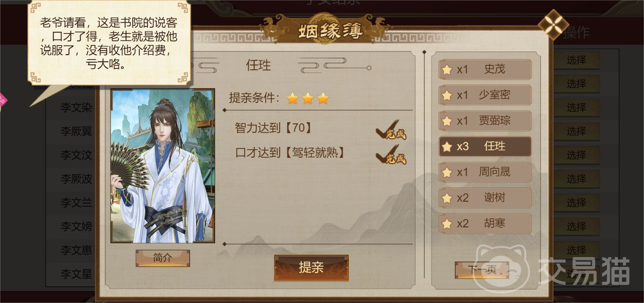Image resolution: width=644 pixels, height=303 pixels.
Task: Click the 完成 checkmark for 口才达到 condition
Action: [391, 154]
